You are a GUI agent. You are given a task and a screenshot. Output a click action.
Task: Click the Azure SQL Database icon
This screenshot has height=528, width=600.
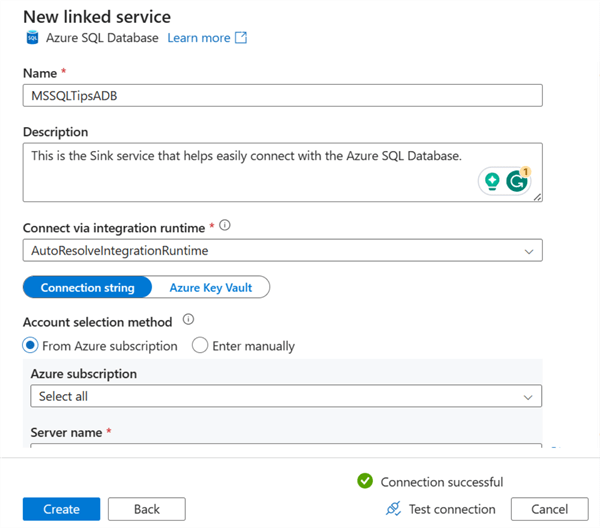click(x=32, y=37)
